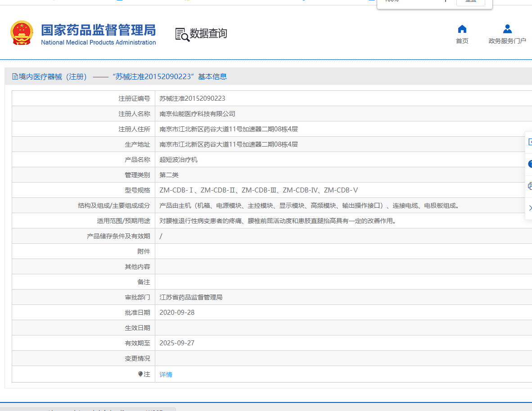Click the 变更情况 row label
This screenshot has width=532, height=411.
[137, 358]
